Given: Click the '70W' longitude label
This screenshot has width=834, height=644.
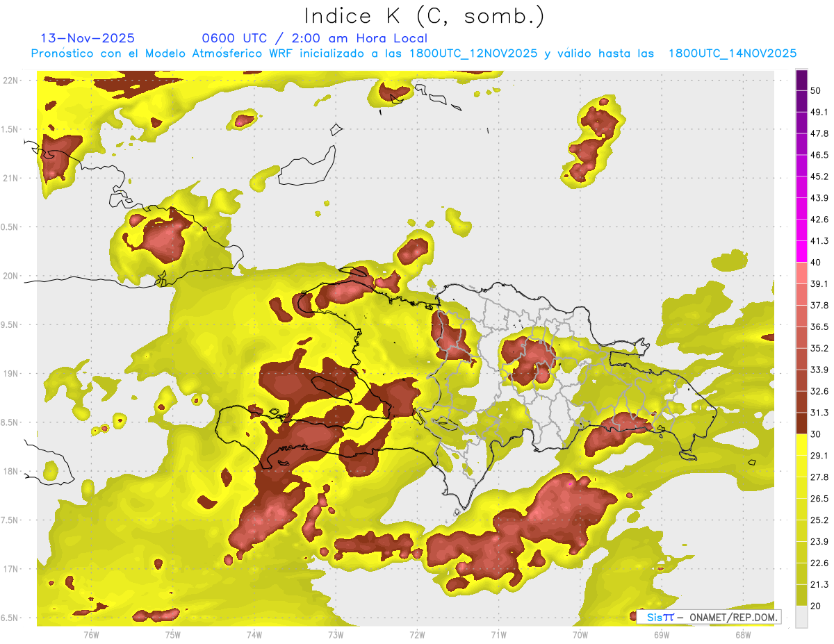Looking at the screenshot, I should [580, 634].
